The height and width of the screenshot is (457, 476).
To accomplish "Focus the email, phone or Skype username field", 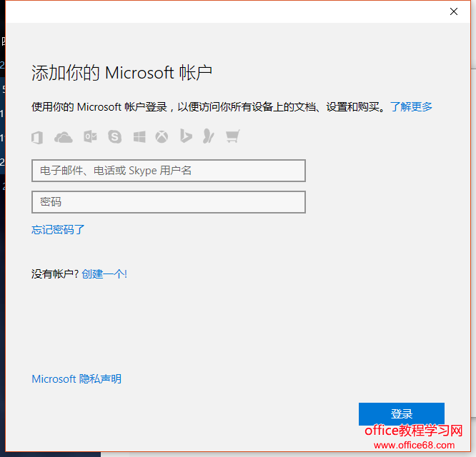I will (169, 171).
